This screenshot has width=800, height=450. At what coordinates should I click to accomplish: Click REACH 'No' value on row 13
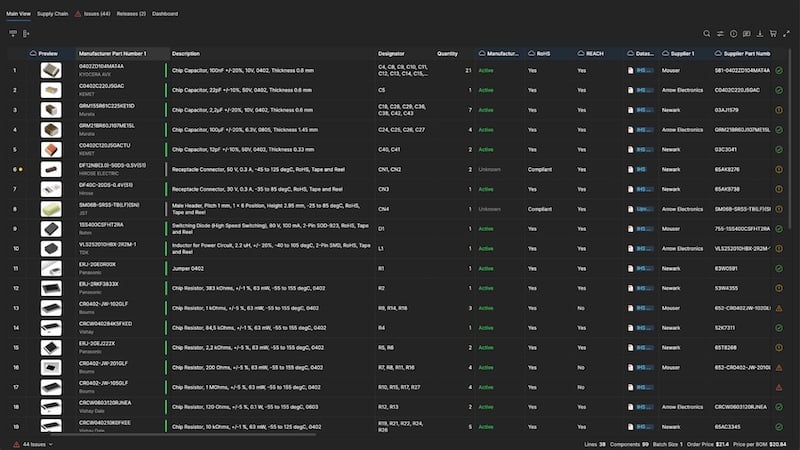tap(581, 308)
